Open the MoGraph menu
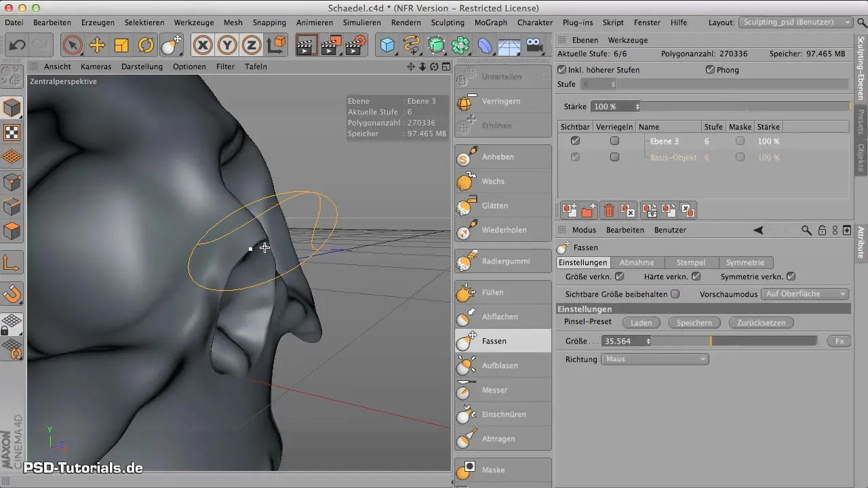This screenshot has height=488, width=868. pos(490,22)
